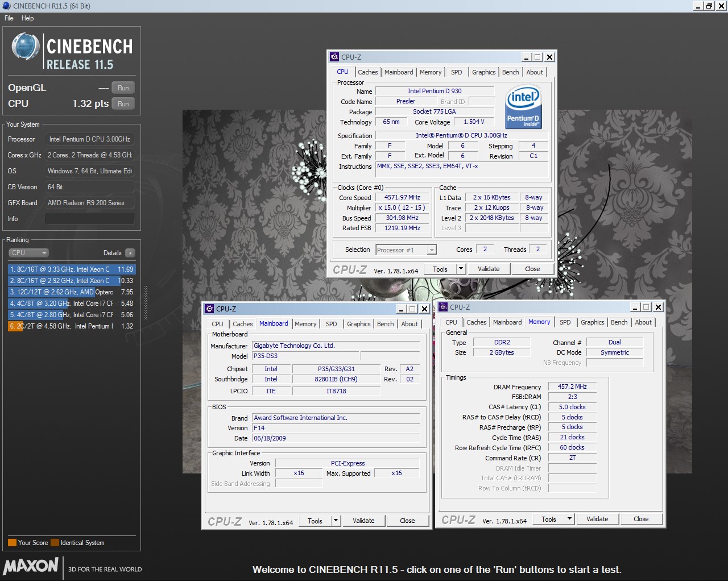Switch to the Bench tab in the CPU-Z CPU window

pos(511,72)
